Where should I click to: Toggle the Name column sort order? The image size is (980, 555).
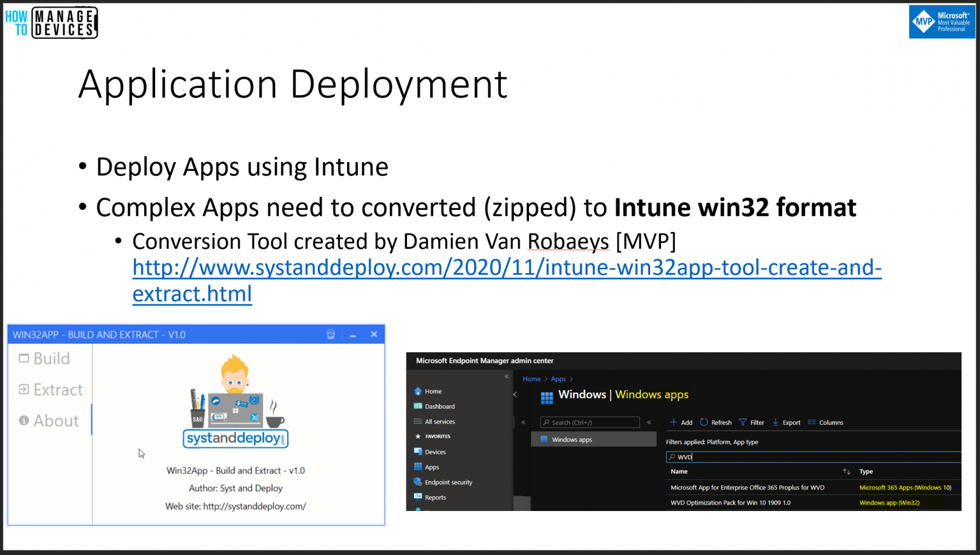[x=847, y=471]
